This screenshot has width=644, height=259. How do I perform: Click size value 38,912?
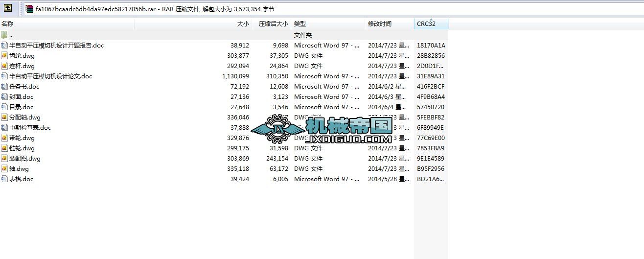240,45
